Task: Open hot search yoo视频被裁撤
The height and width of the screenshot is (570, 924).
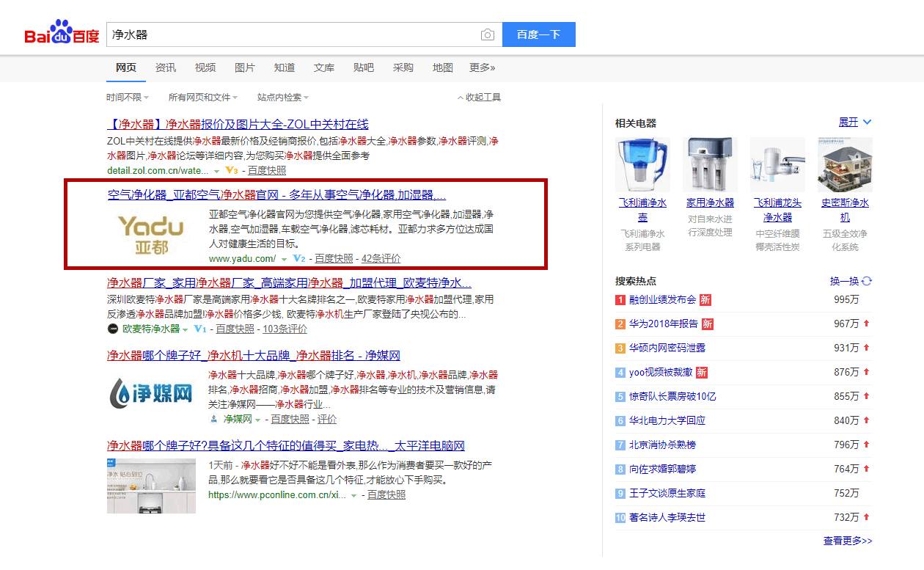Action: pyautogui.click(x=661, y=372)
